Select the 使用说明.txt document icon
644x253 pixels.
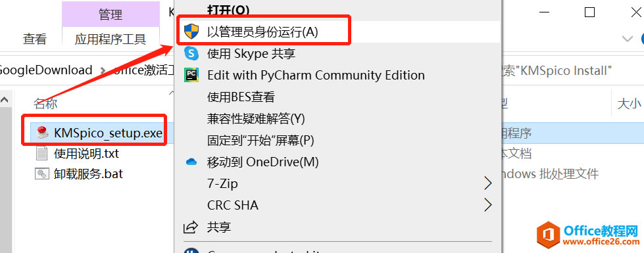[42, 153]
